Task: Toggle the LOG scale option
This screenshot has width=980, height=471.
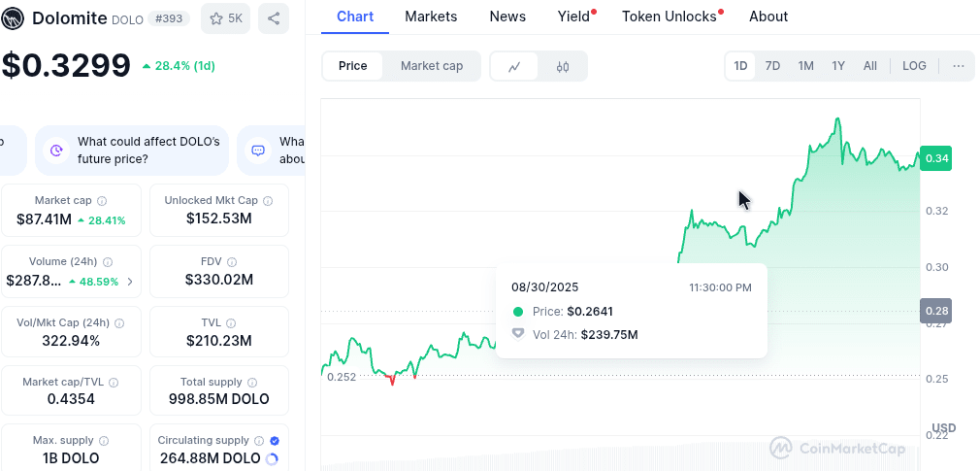Action: tap(914, 66)
